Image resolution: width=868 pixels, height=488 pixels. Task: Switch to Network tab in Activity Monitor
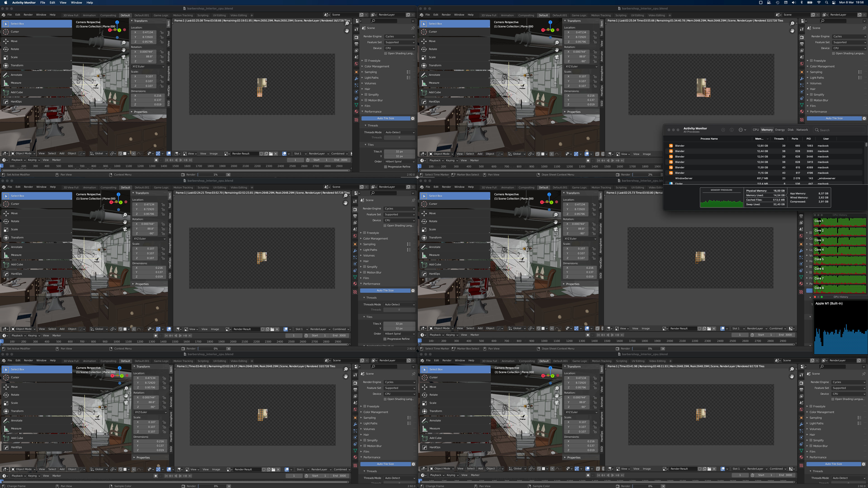click(802, 130)
